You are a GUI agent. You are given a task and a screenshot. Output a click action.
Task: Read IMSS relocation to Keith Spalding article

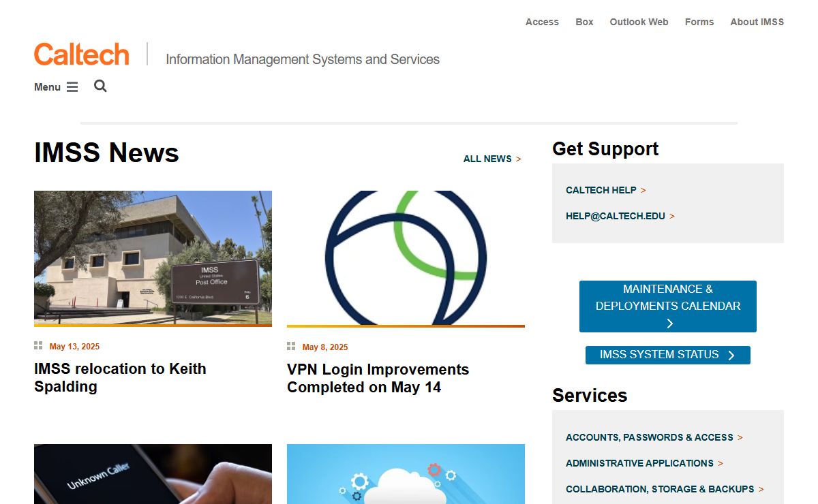point(120,377)
